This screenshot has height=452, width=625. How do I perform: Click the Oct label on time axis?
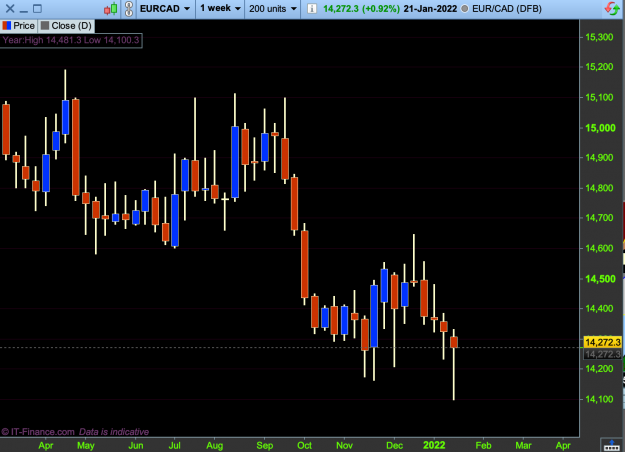pyautogui.click(x=305, y=445)
